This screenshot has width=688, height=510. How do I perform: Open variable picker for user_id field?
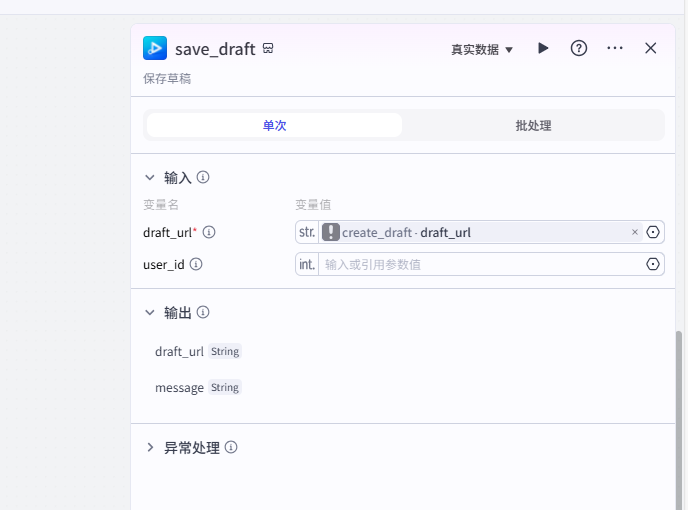pyautogui.click(x=653, y=264)
